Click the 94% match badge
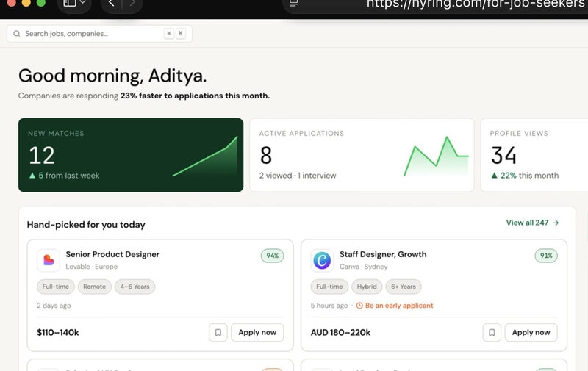The width and height of the screenshot is (588, 371). point(272,256)
